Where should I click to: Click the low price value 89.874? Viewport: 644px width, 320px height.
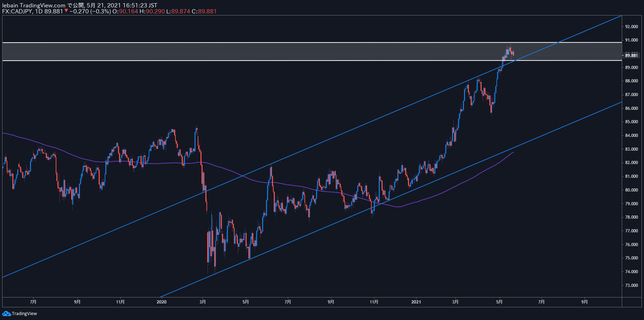click(181, 11)
